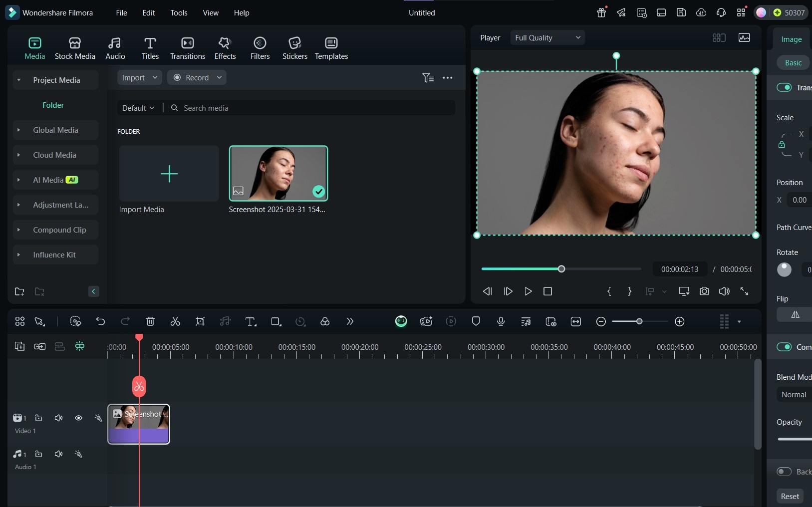The width and height of the screenshot is (812, 507).
Task: Click the filter sort icon in media panel
Action: (x=428, y=78)
